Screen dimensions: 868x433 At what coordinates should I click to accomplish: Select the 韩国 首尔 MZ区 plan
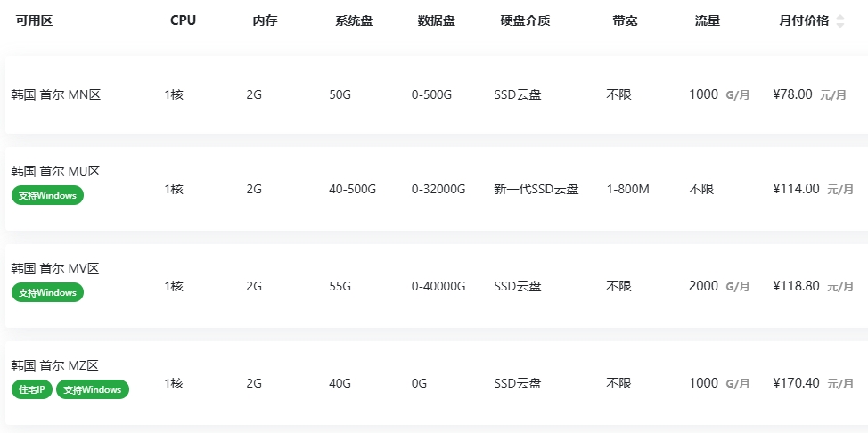pos(54,365)
